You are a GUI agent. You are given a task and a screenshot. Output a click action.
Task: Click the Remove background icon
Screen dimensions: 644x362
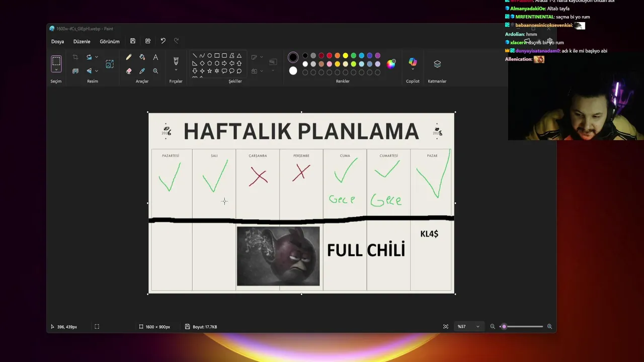[75, 71]
